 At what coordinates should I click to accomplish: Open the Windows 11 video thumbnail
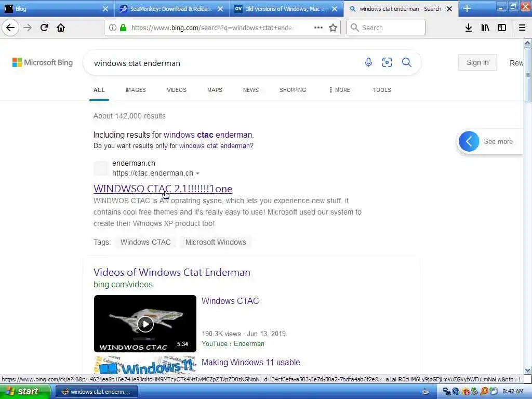pyautogui.click(x=145, y=365)
